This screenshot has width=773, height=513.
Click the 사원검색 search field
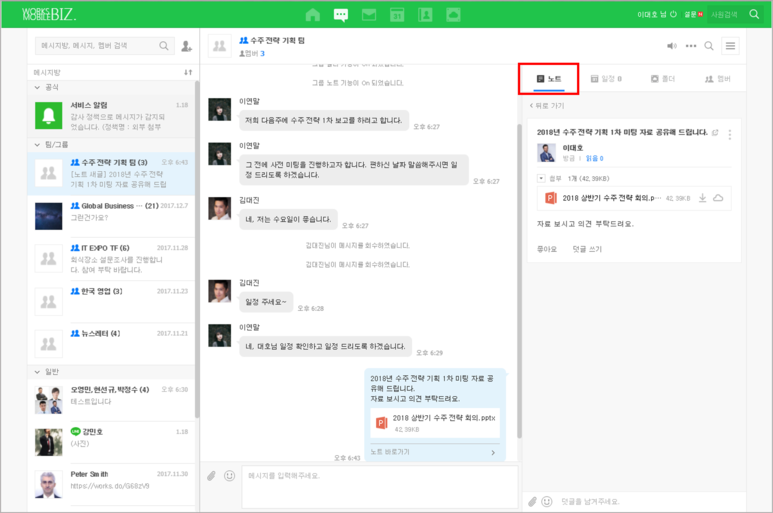[727, 14]
